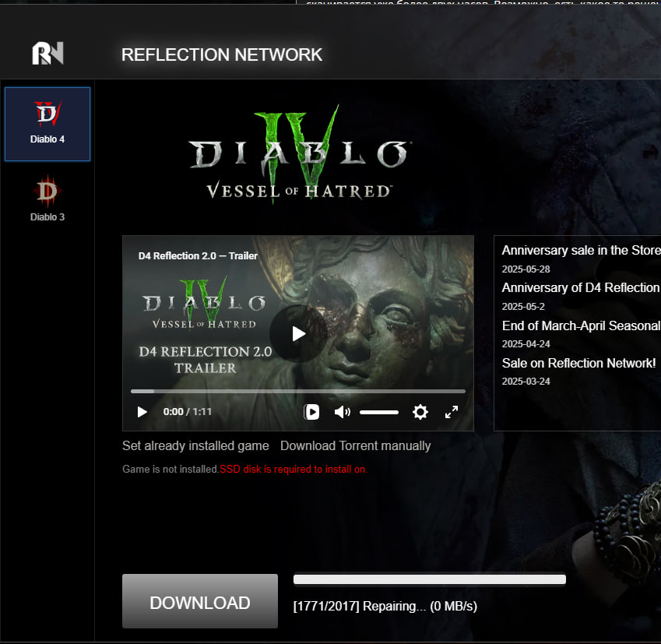Click the repair progress bar
This screenshot has height=644, width=661.
430,579
